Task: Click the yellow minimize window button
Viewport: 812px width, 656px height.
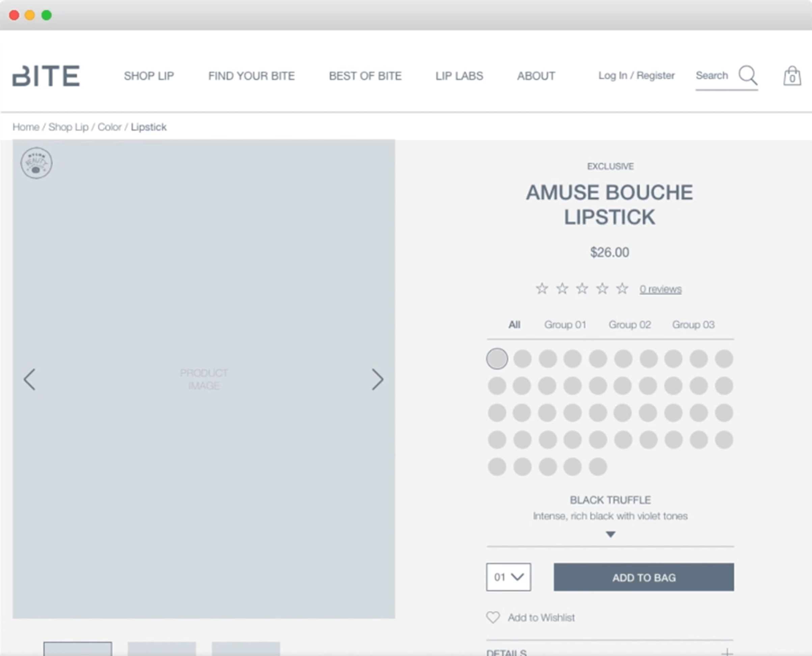Action: (30, 15)
